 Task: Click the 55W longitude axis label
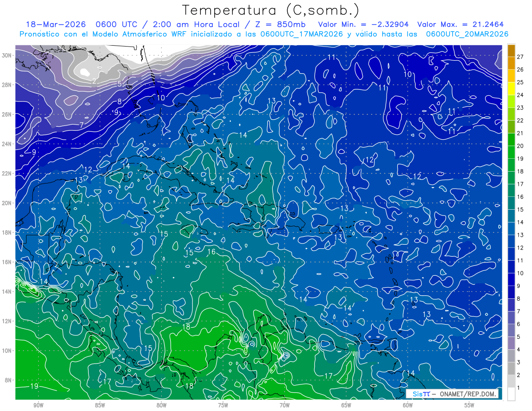(x=469, y=405)
